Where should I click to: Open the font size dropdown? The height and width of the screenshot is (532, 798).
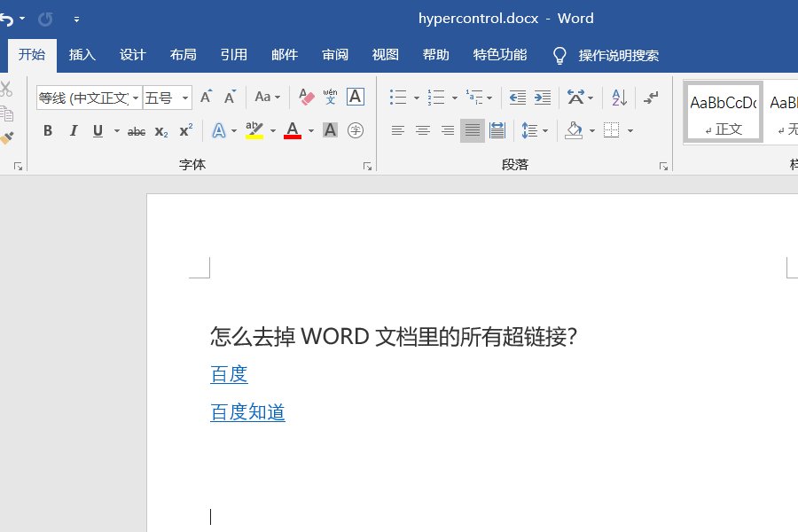pos(186,98)
